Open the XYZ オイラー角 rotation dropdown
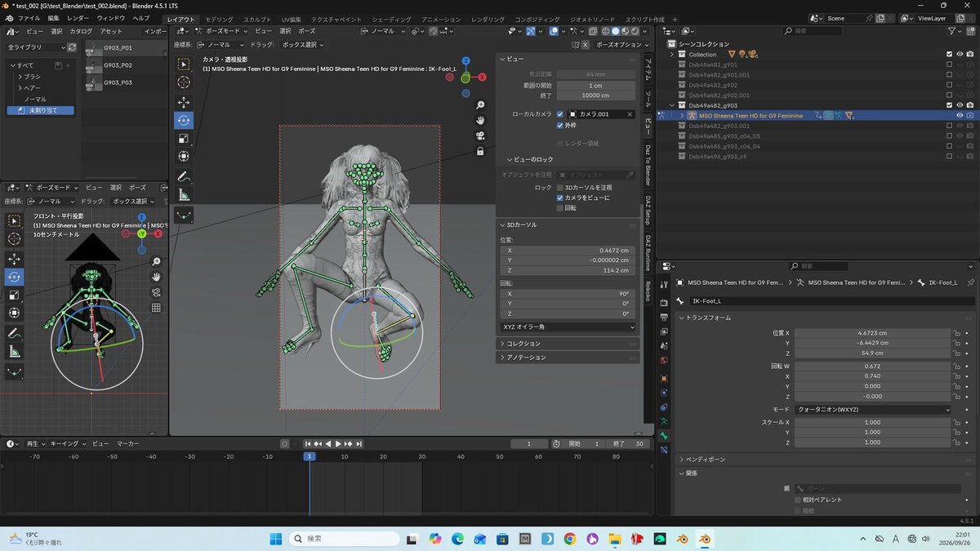The height and width of the screenshot is (551, 980). click(568, 327)
